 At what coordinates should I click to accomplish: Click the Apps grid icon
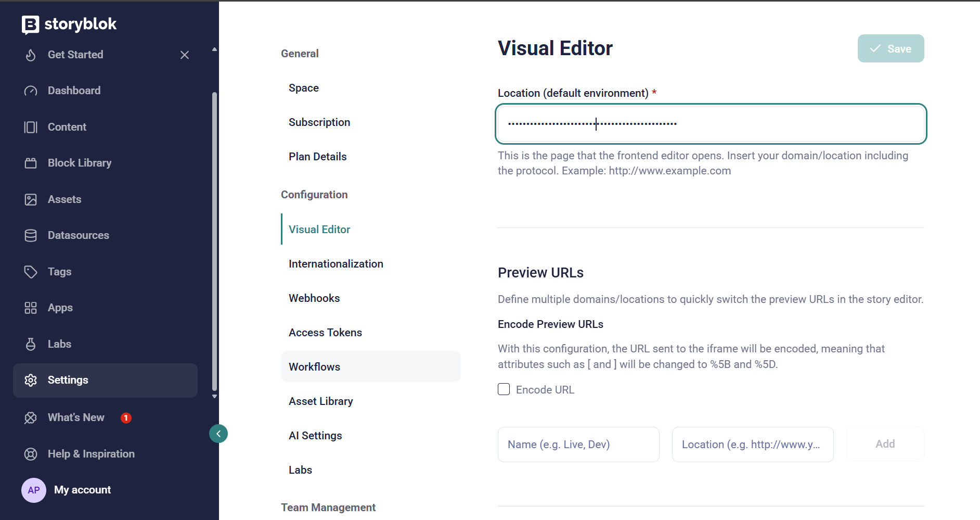click(x=31, y=308)
